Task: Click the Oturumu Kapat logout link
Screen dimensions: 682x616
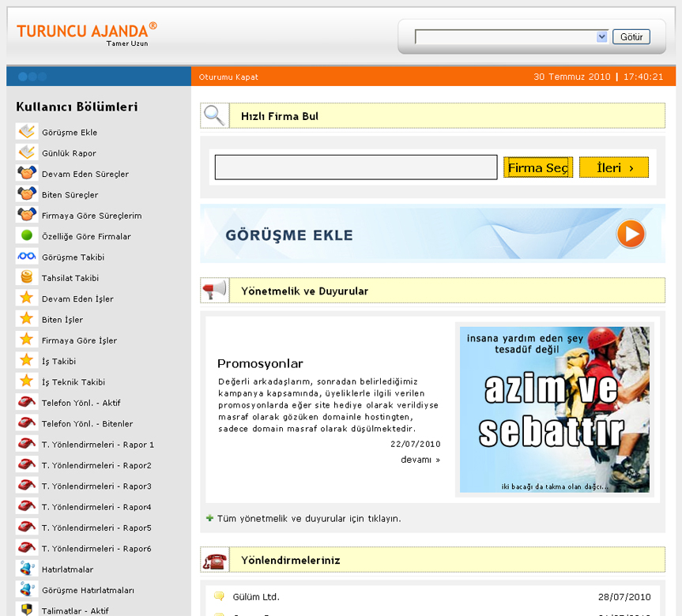Action: 228,77
